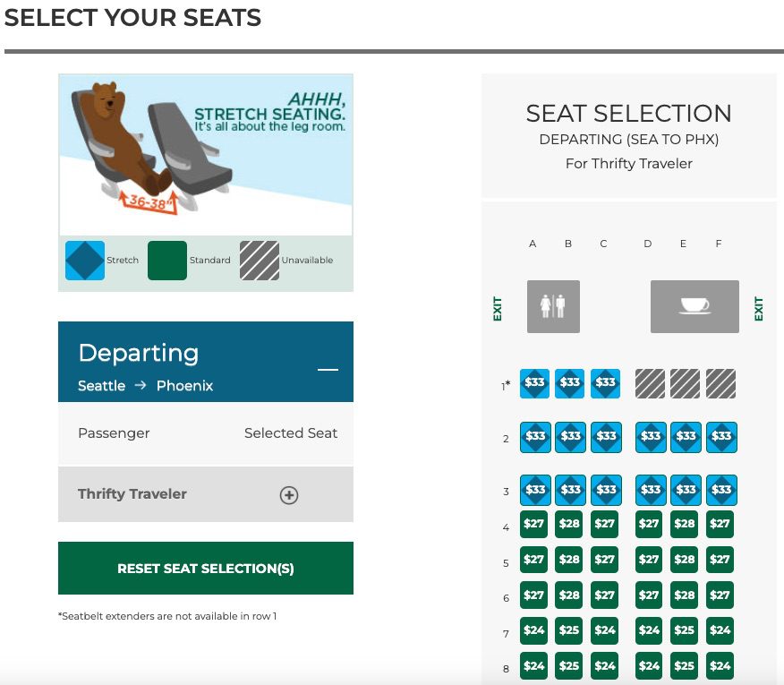The height and width of the screenshot is (685, 784).
Task: Click the lavatory icon on the seat map
Action: [x=552, y=306]
